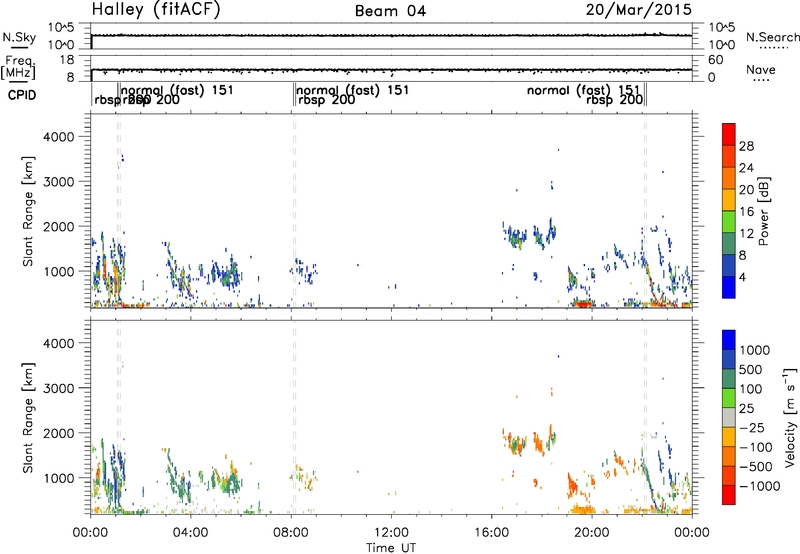The width and height of the screenshot is (800, 554).
Task: Click the '12' tick on Power colorbar
Action: [x=746, y=234]
